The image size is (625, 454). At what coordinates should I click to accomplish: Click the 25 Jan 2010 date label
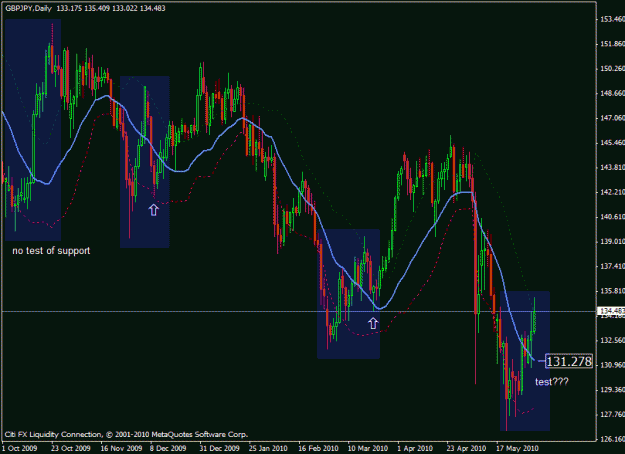pos(268,448)
